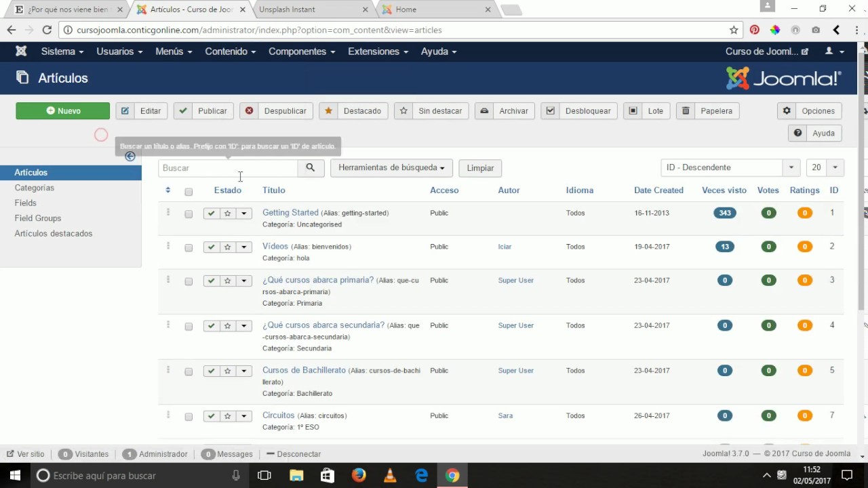Click the browser address bar URL
Screen dimensions: 868x488
(259, 30)
